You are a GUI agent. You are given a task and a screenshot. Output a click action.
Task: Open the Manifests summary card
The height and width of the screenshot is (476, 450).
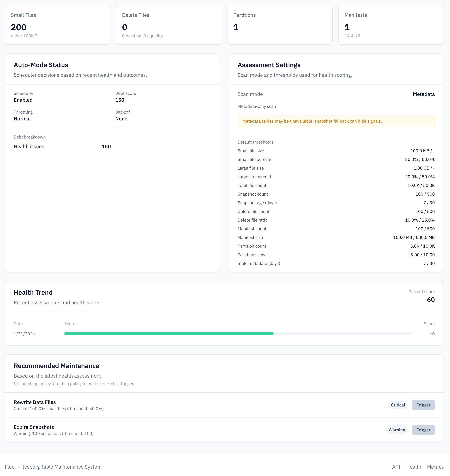pyautogui.click(x=391, y=25)
